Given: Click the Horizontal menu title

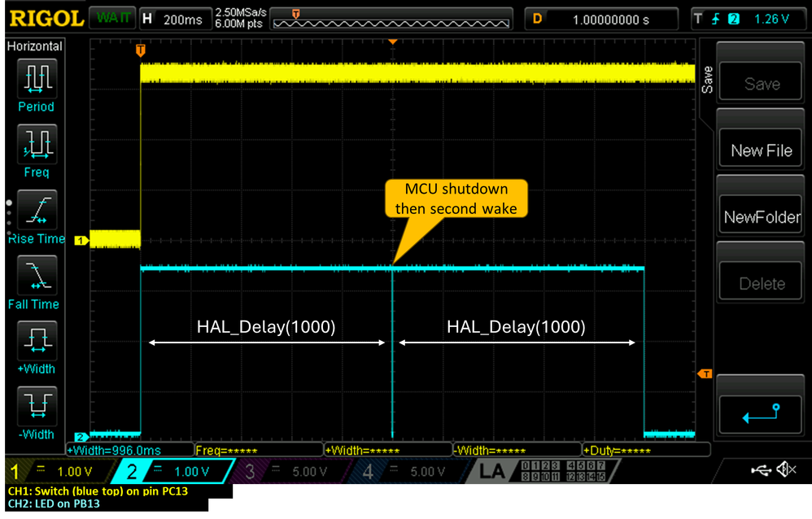Looking at the screenshot, I should tap(34, 46).
